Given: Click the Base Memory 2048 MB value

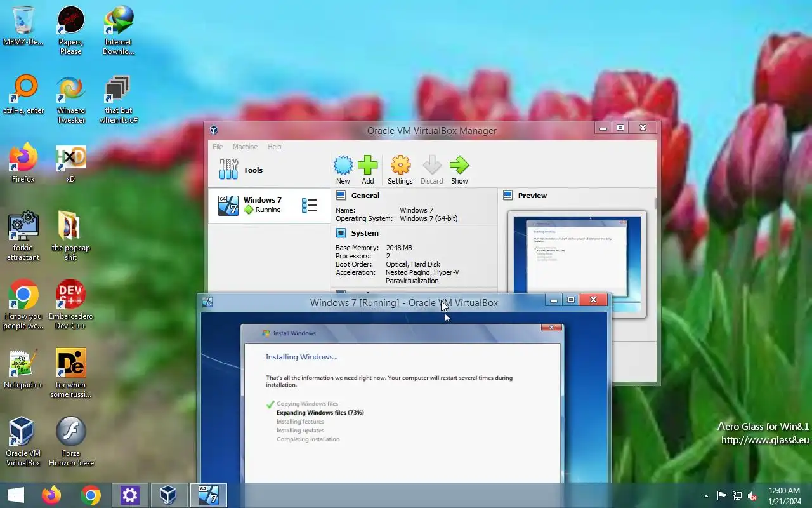Looking at the screenshot, I should tap(399, 248).
